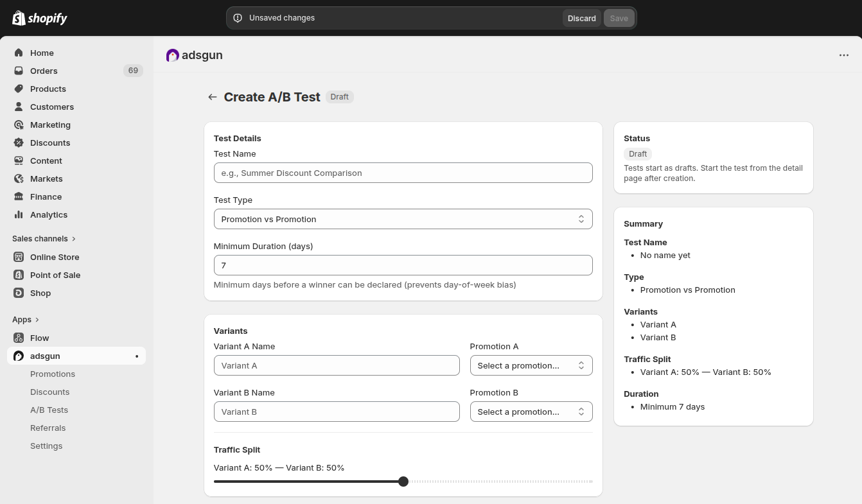The width and height of the screenshot is (862, 504).
Task: Click the Home icon in sidebar
Action: pos(19,53)
